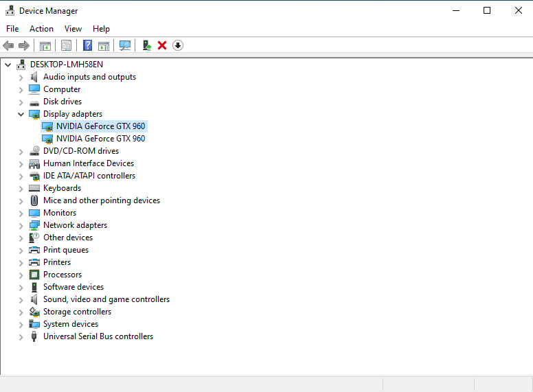
Task: Collapse the DESKTOP-LMH58EN root node
Action: (x=8, y=65)
